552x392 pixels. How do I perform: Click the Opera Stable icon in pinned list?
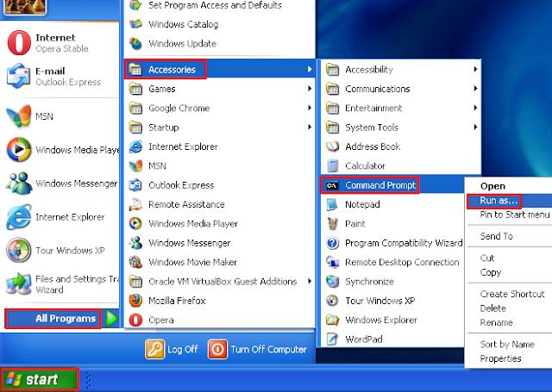19,43
